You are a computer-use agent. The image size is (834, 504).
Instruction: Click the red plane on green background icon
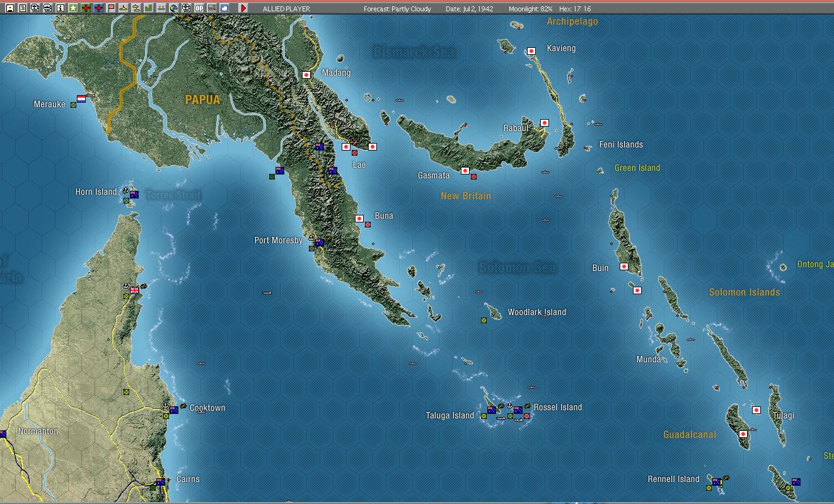tap(86, 8)
